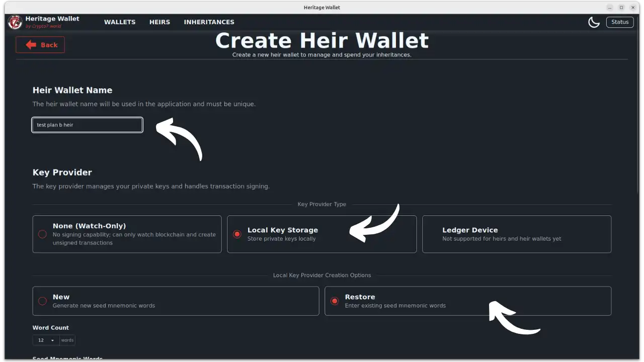Switch to the HEIRS section
644x362 pixels.
tap(159, 22)
